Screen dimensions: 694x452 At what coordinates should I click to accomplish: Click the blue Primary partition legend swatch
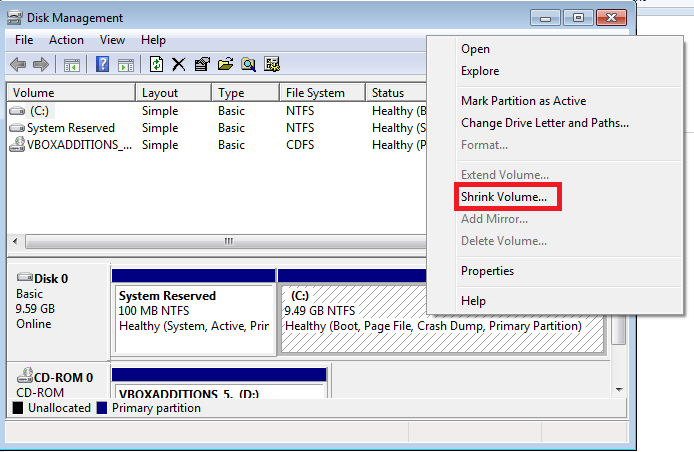point(102,408)
